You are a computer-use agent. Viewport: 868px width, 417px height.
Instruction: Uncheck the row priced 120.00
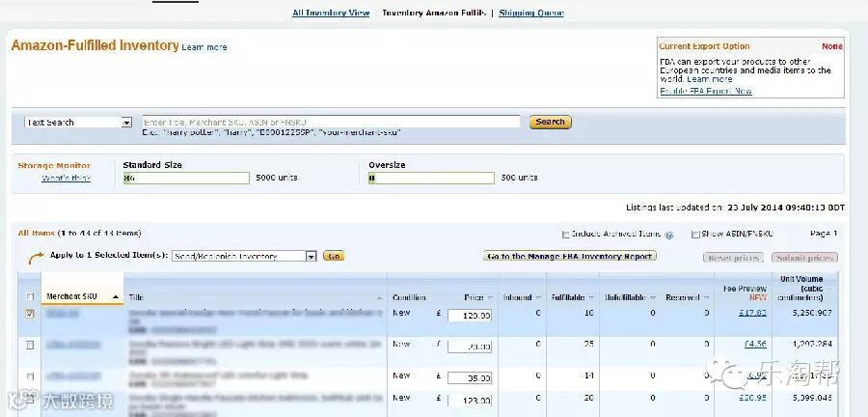pos(30,314)
